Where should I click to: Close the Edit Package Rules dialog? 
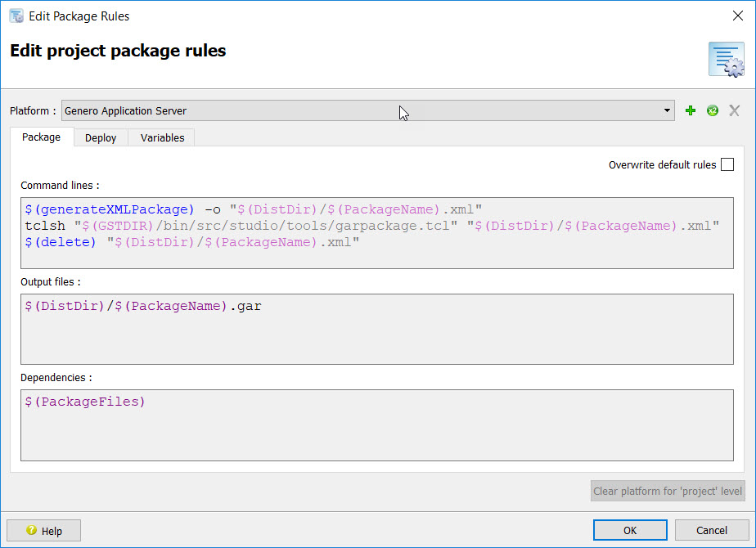click(x=738, y=16)
